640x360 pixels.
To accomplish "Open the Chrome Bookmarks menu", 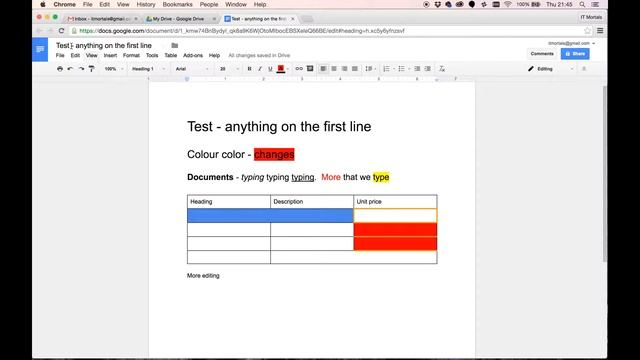I will click(x=178, y=4).
